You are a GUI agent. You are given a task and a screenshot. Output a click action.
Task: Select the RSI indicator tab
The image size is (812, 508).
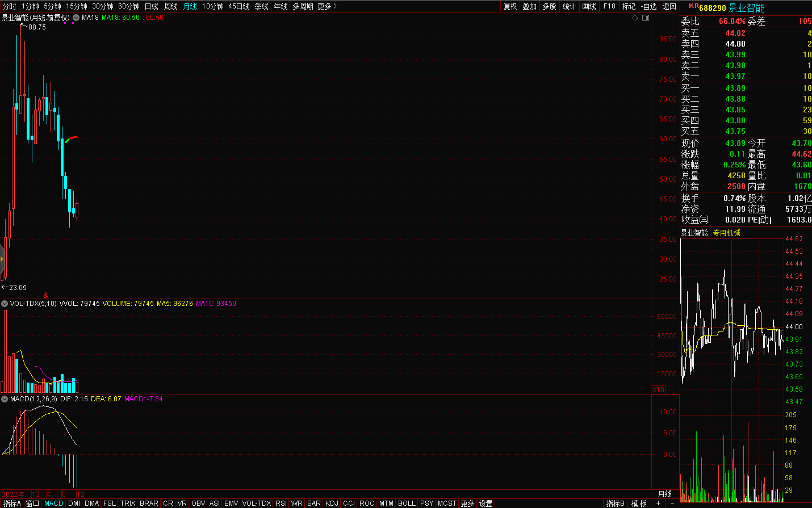(x=281, y=503)
